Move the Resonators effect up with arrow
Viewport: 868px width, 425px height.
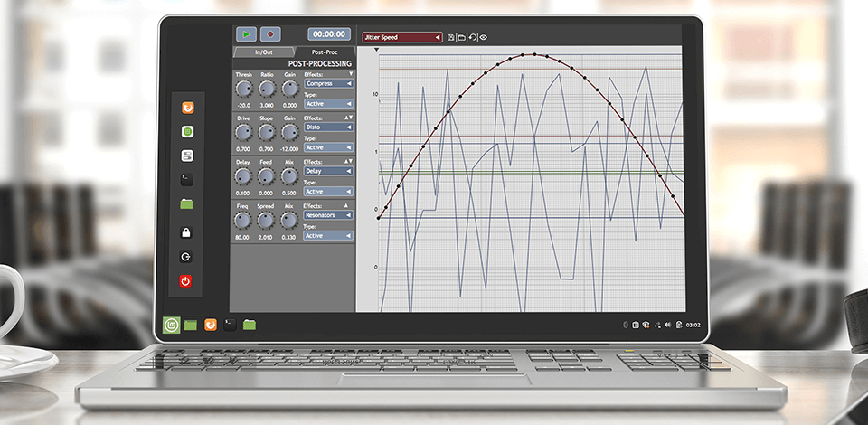click(x=347, y=205)
